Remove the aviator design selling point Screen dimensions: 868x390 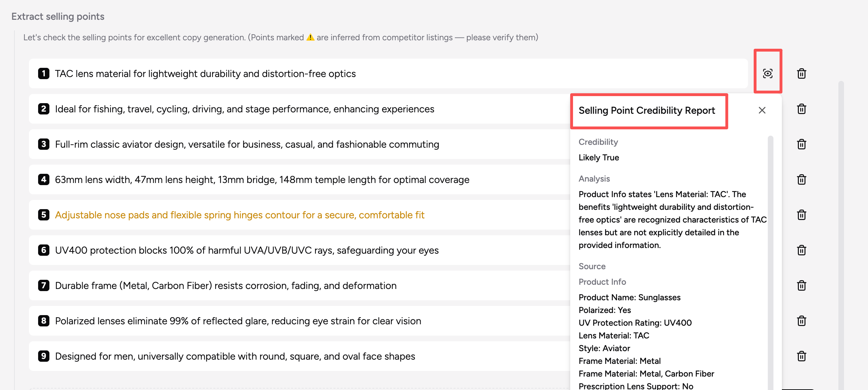(x=802, y=144)
